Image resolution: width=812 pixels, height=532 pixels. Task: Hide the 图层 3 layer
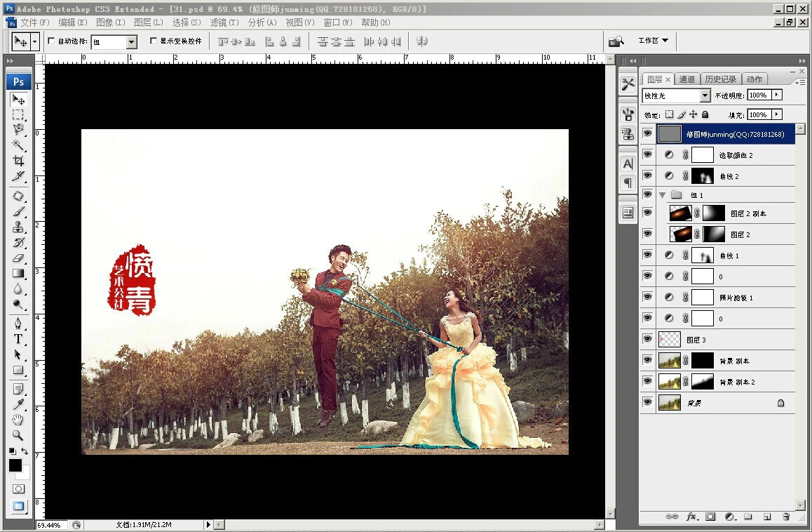point(647,339)
